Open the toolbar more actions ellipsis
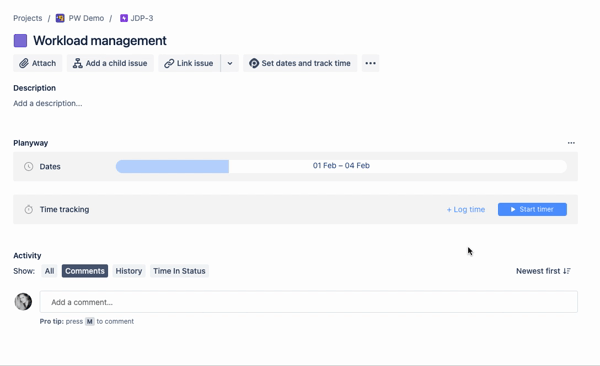The width and height of the screenshot is (600, 366). [x=370, y=63]
